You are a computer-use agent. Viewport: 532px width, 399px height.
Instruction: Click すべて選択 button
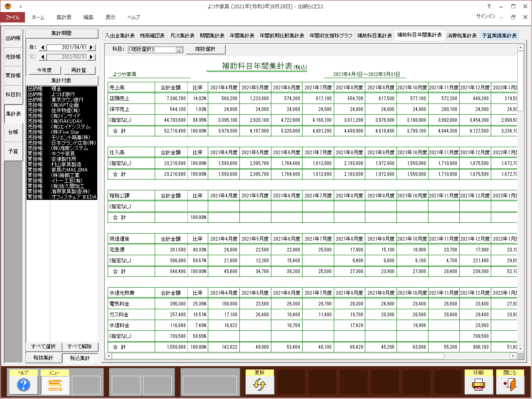pos(44,347)
